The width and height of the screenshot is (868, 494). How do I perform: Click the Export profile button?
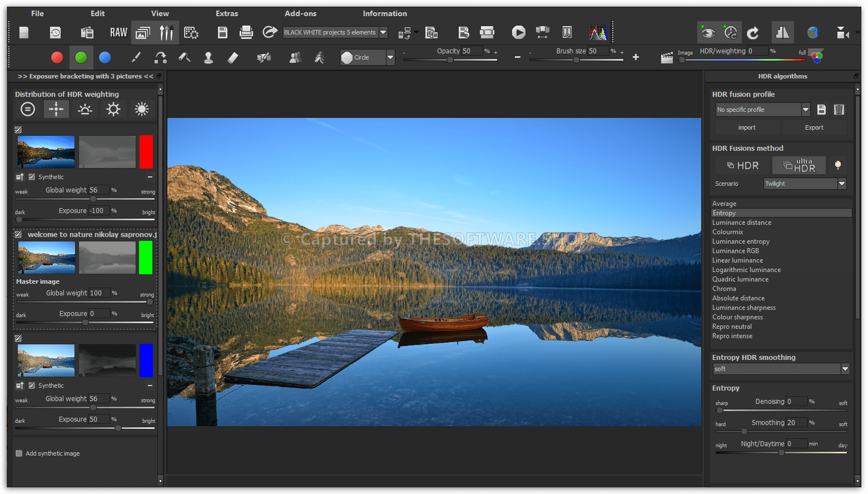(814, 127)
